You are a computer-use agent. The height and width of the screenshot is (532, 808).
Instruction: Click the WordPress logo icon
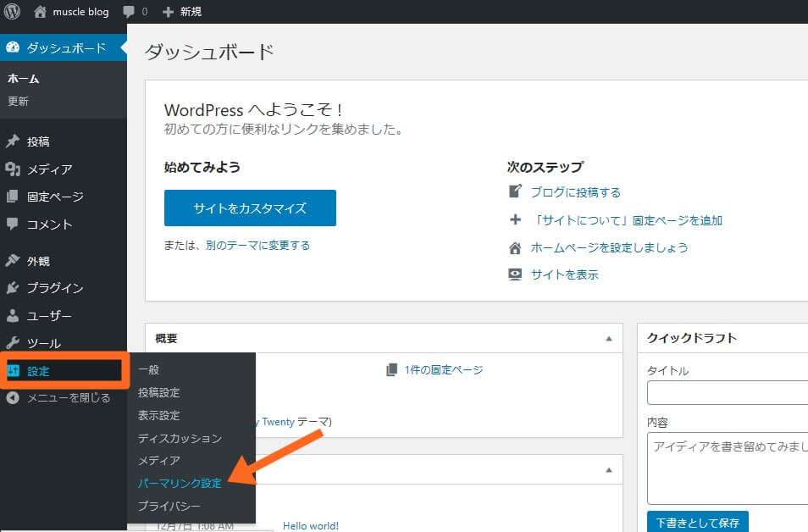pyautogui.click(x=12, y=11)
